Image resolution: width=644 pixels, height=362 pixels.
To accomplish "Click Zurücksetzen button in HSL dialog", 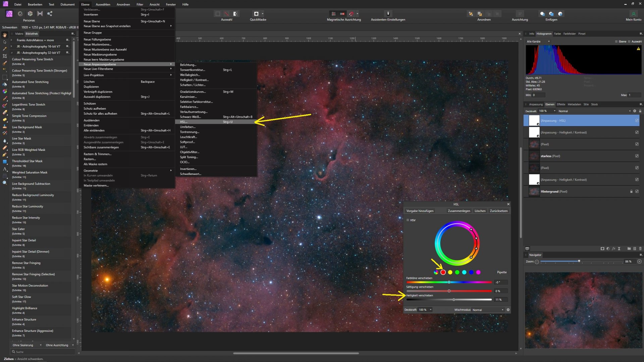I will 499,211.
